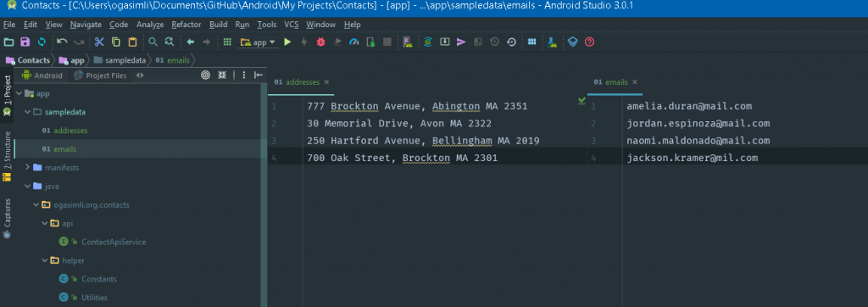Image resolution: width=868 pixels, height=307 pixels.
Task: Collapse the helper package node
Action: [44, 260]
